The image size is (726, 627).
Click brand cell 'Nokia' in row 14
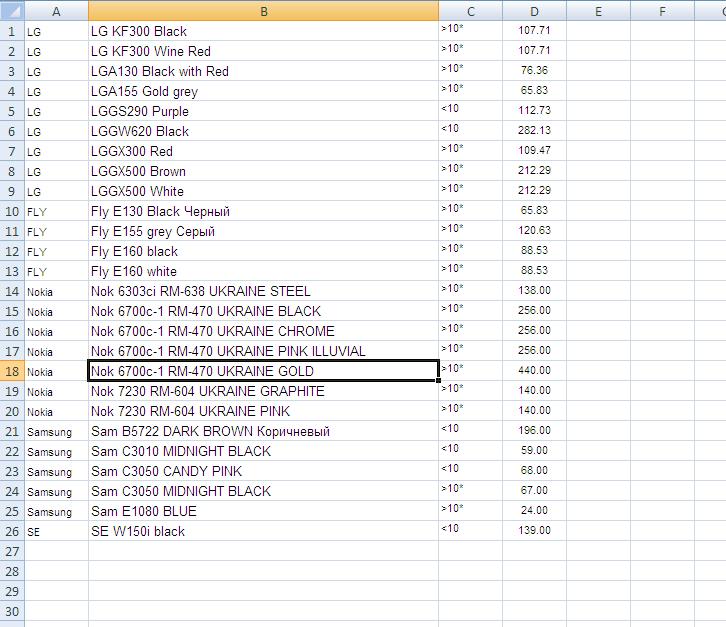point(56,291)
